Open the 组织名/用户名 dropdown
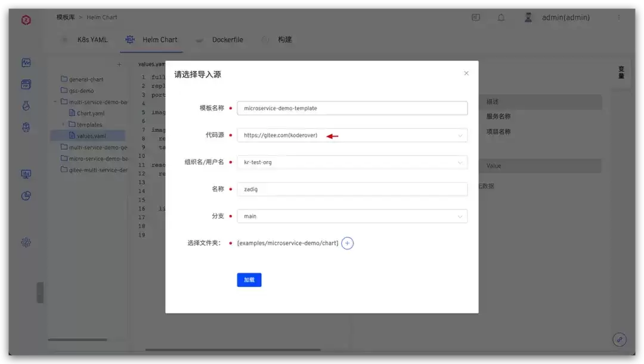 pyautogui.click(x=352, y=162)
